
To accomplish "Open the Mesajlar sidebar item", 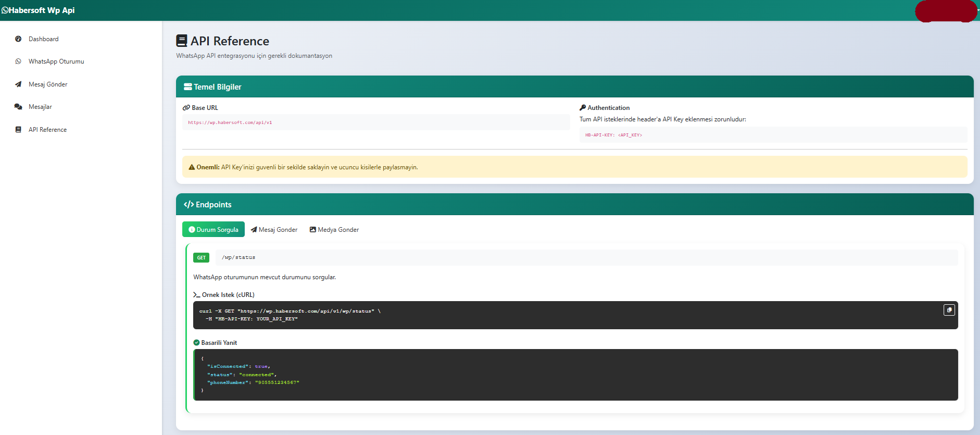I will pyautogui.click(x=40, y=107).
